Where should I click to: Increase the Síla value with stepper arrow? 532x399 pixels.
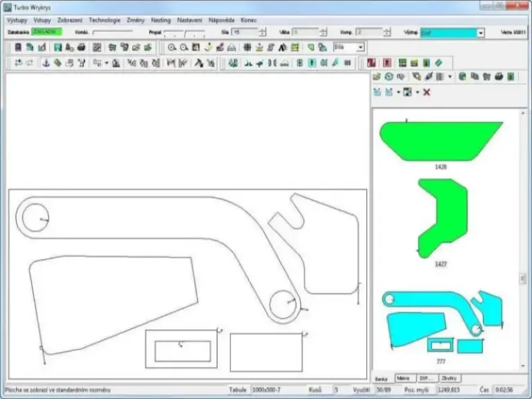click(263, 30)
